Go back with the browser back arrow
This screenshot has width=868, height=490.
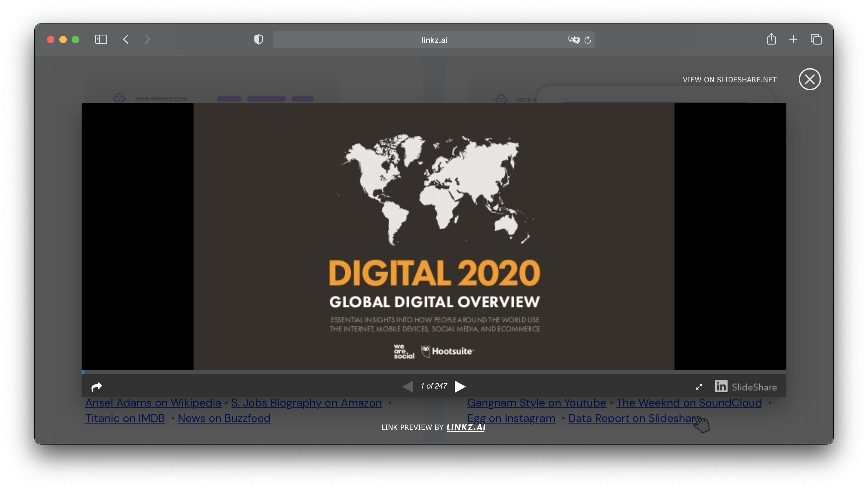pos(126,40)
